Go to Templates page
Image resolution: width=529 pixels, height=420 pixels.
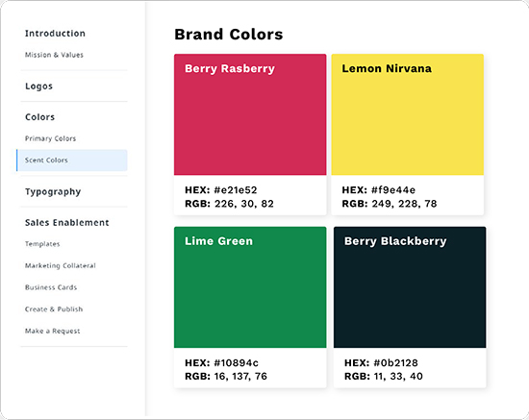(42, 244)
